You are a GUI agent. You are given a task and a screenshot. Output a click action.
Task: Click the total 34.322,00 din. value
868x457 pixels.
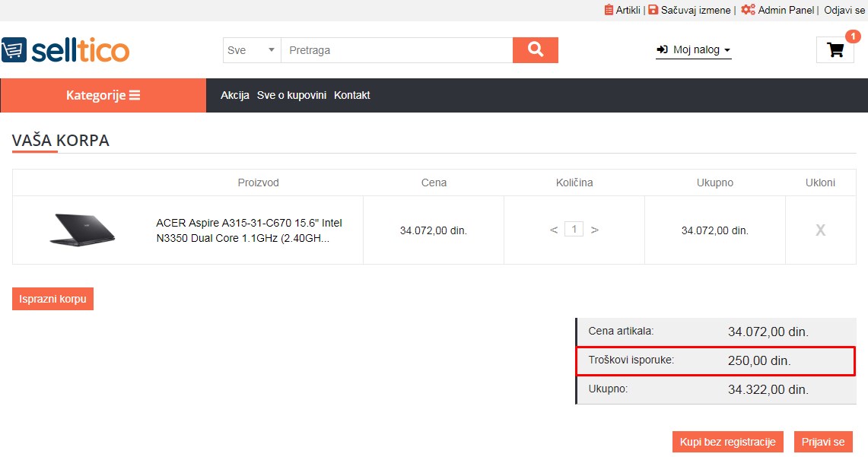(x=768, y=389)
